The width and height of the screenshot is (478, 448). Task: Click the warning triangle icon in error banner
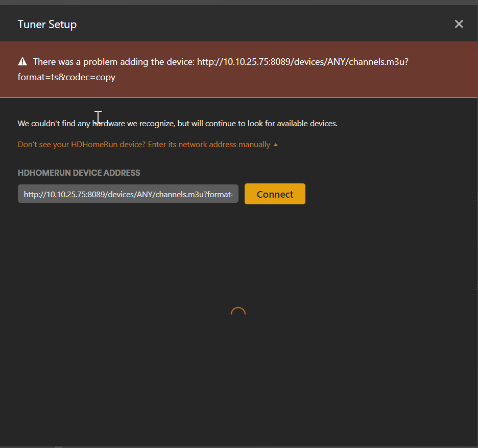click(x=22, y=62)
